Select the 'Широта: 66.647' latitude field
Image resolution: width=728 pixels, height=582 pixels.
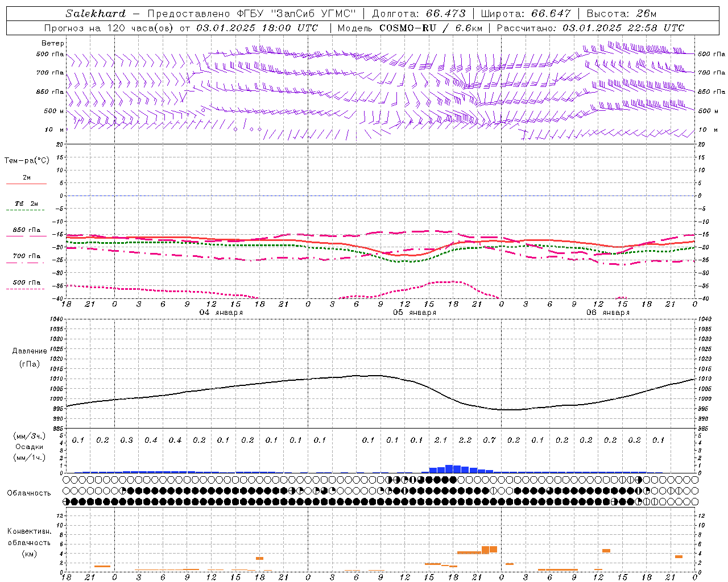(x=526, y=14)
